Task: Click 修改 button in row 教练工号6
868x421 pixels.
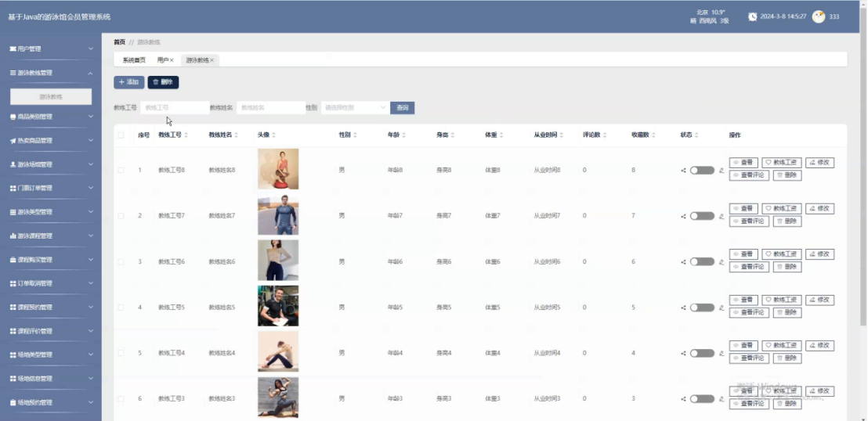Action: click(820, 254)
